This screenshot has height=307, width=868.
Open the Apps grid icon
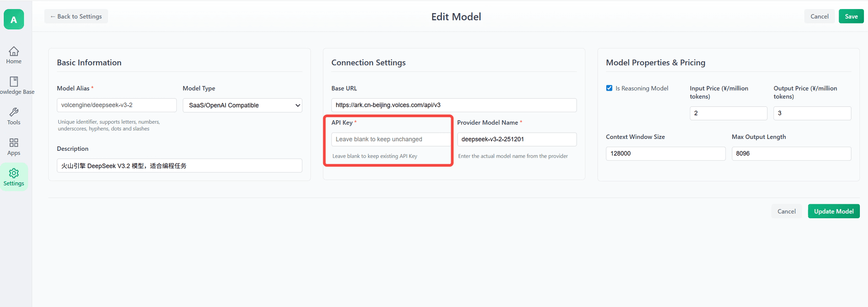pyautogui.click(x=14, y=143)
